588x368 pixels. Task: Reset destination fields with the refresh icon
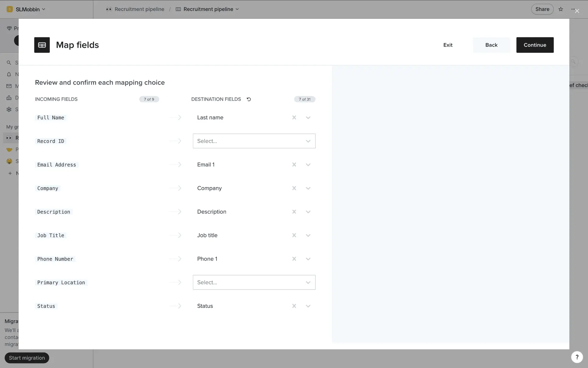coord(249,99)
